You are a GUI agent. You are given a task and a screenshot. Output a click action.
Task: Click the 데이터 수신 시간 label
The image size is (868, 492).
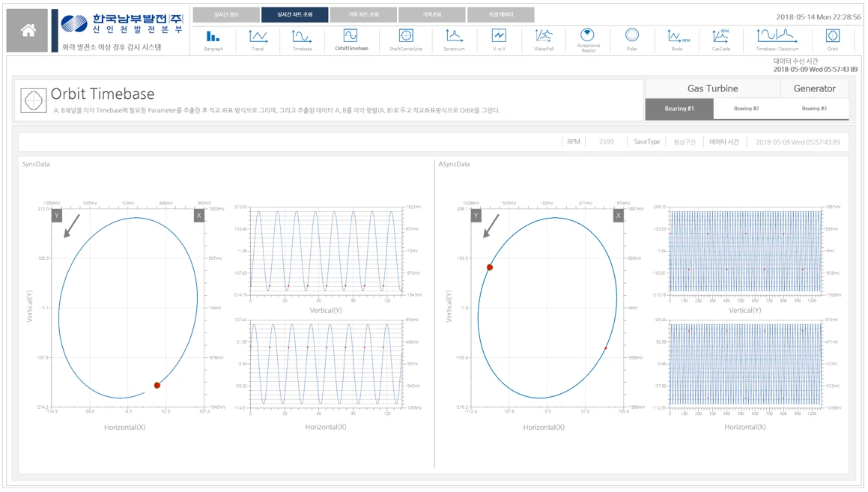click(795, 61)
